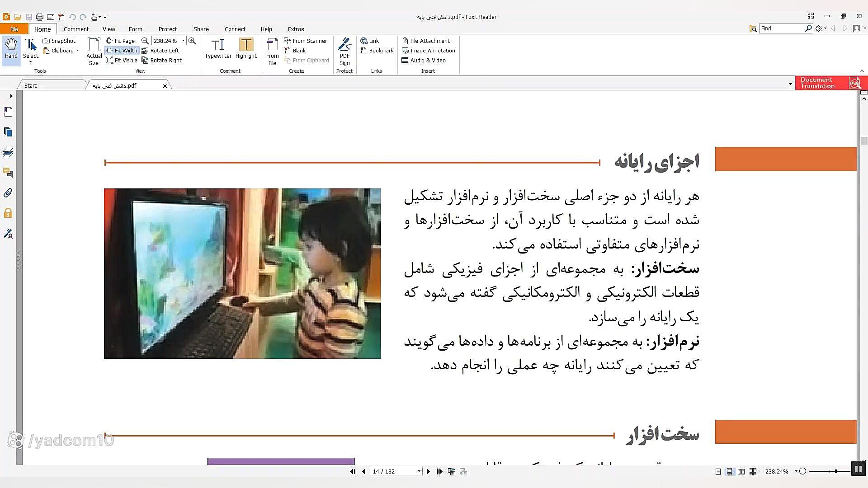Screen dimensions: 868x488
Task: Enable facing pages view mode
Action: (x=741, y=471)
